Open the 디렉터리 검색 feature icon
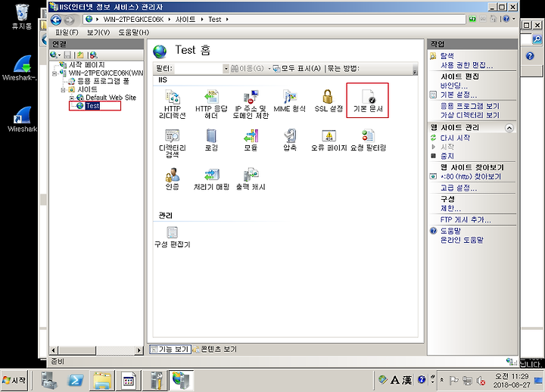The height and width of the screenshot is (392, 545). 172,143
